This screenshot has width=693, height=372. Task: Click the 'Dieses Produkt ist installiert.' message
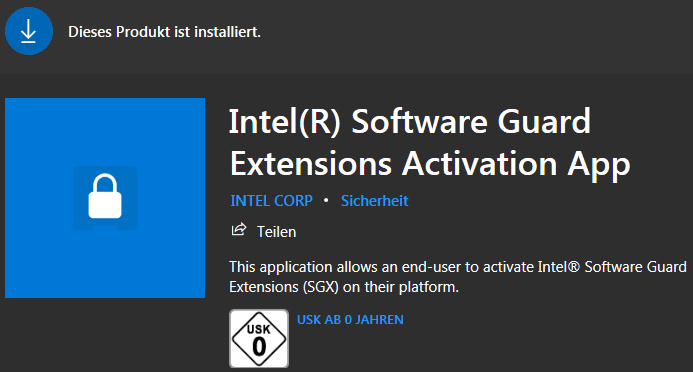(164, 32)
